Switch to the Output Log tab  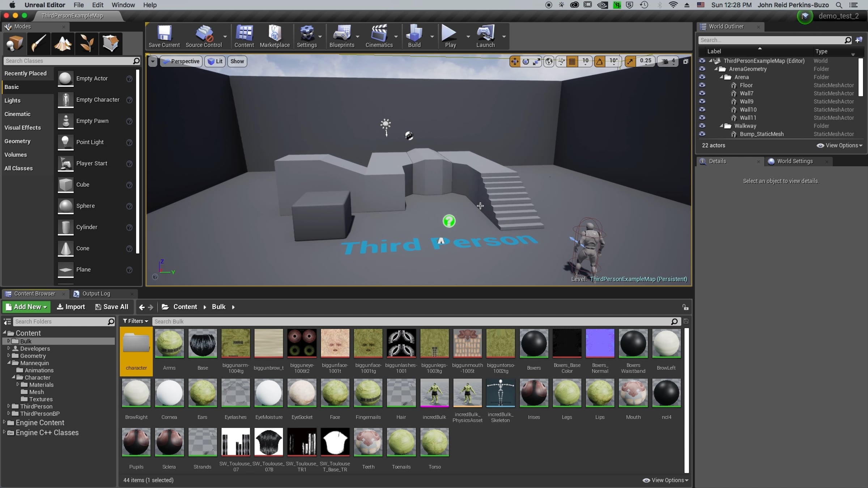tap(96, 294)
